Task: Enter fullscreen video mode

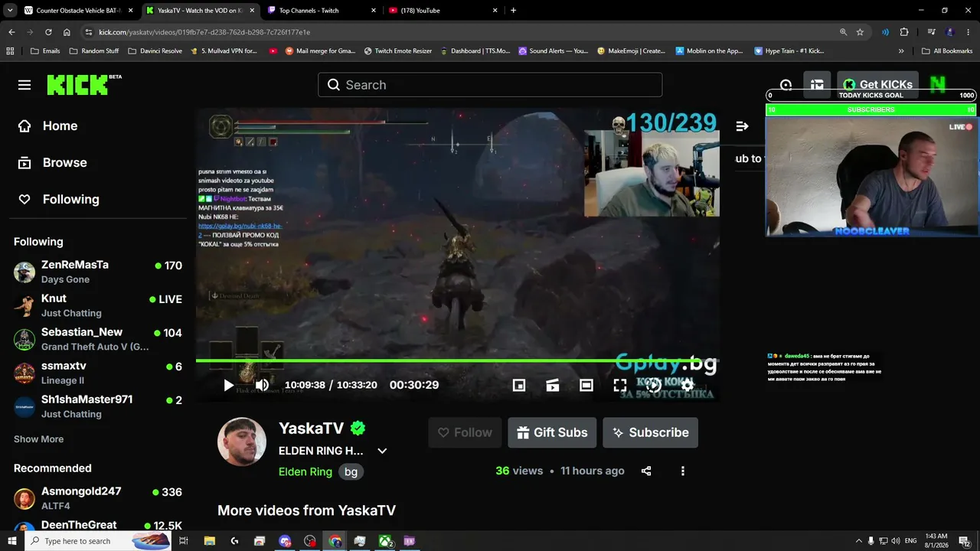Action: pos(620,385)
